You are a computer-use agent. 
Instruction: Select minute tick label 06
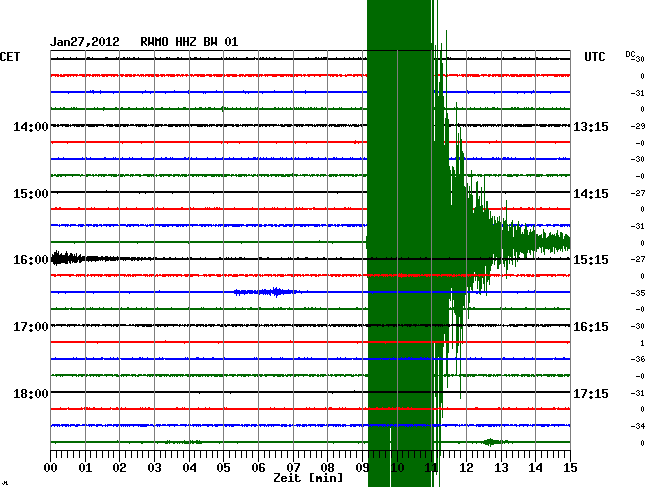point(258,468)
